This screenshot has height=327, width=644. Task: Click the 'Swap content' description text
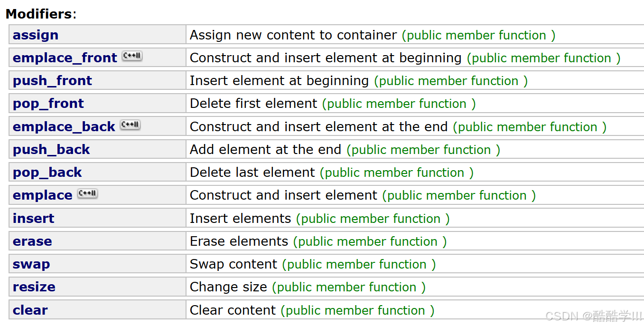tap(233, 264)
